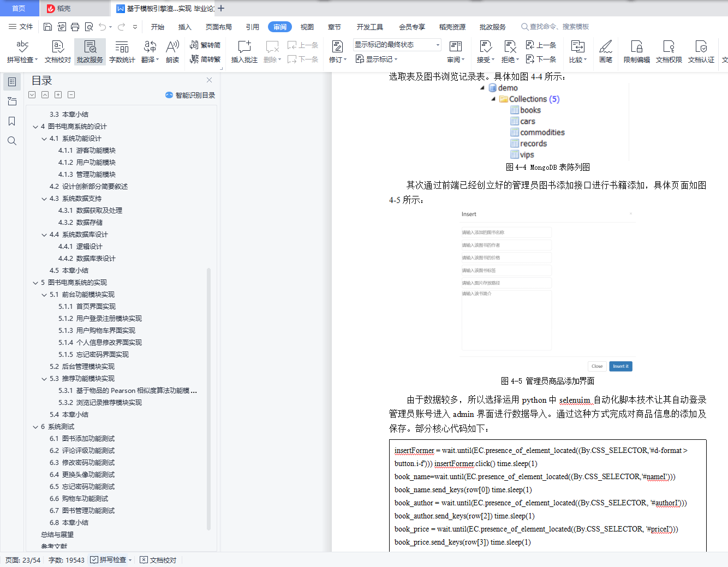Open the quick toolbar customize dropdown arrow
728x567 pixels.
coord(135,27)
